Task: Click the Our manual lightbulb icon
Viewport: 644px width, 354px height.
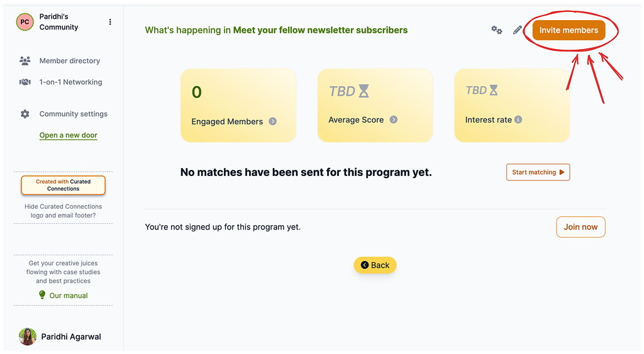Action: pyautogui.click(x=42, y=295)
